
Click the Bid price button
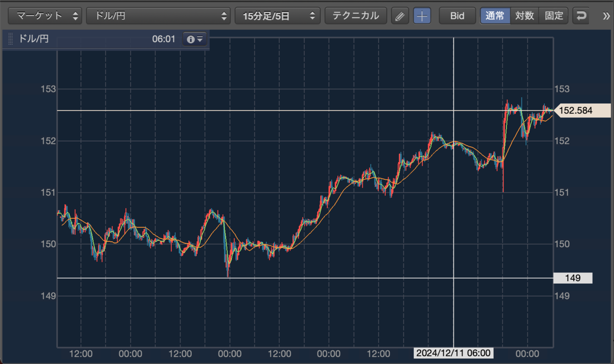point(457,16)
